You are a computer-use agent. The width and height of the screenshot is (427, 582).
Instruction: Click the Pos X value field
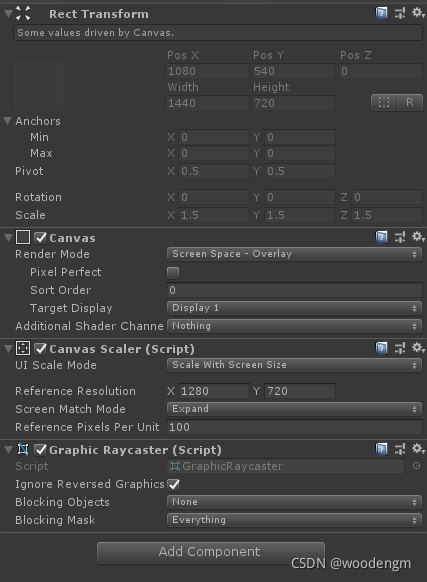pos(207,71)
